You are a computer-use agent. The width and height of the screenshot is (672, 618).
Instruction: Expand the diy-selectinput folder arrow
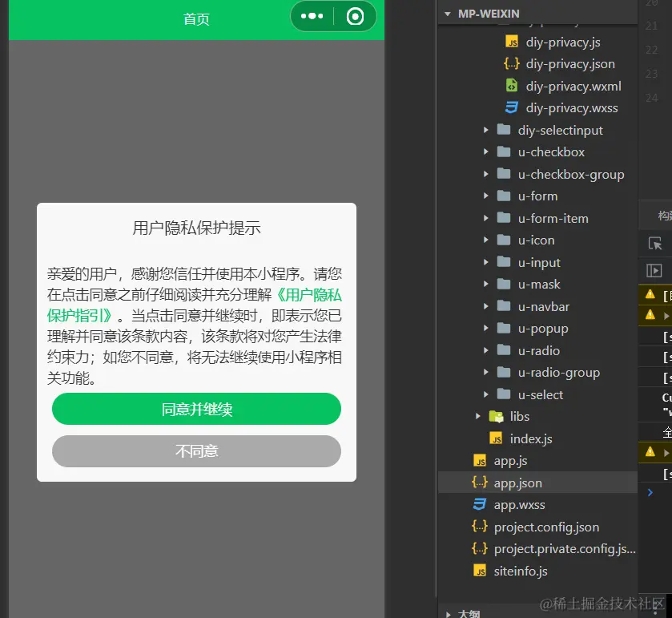(x=485, y=130)
